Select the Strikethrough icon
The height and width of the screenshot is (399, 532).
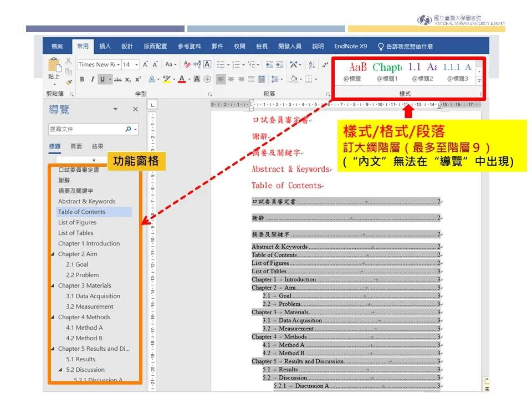119,79
